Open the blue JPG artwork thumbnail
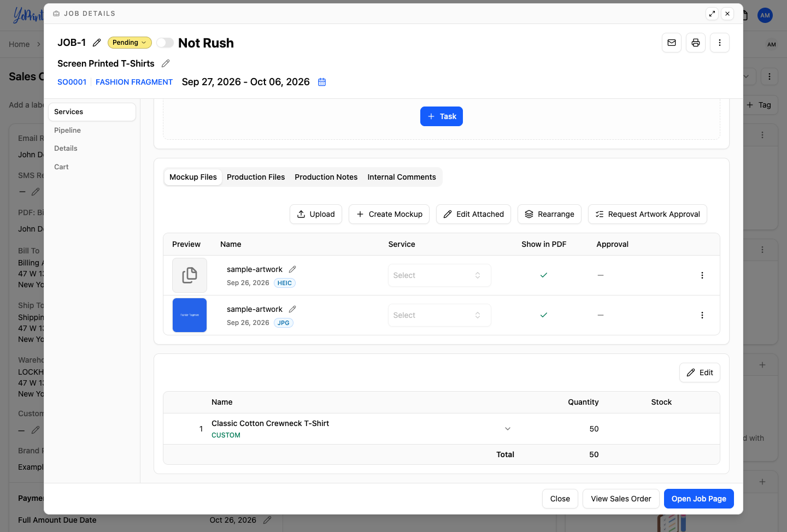Screen dimensions: 787x532 190,315
